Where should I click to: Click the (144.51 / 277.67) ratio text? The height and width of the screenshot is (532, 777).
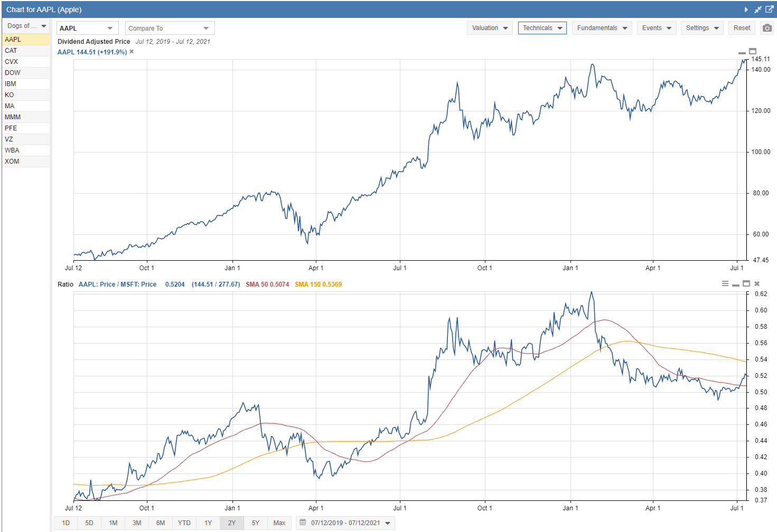click(216, 284)
